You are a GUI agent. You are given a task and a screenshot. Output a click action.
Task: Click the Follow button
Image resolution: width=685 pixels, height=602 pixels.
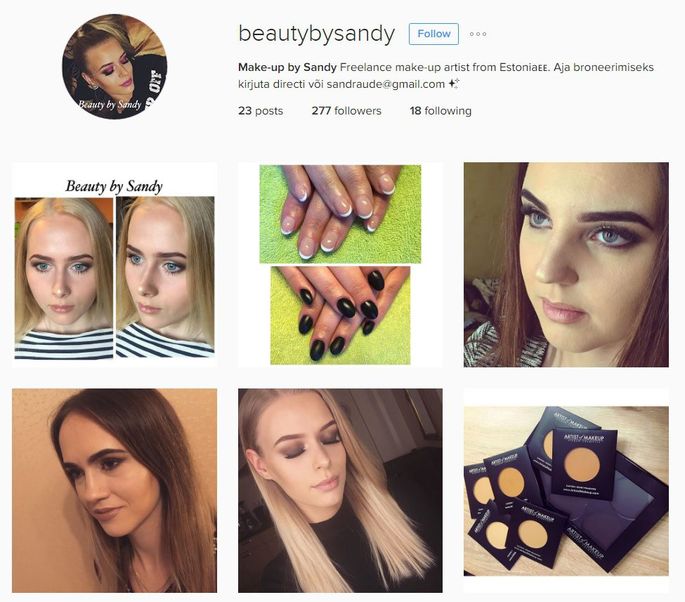(x=433, y=34)
